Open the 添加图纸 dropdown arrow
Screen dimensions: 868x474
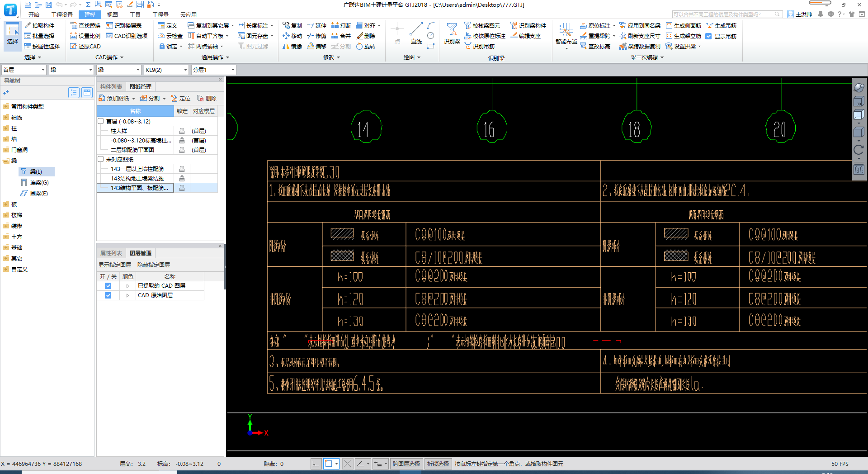pyautogui.click(x=133, y=99)
